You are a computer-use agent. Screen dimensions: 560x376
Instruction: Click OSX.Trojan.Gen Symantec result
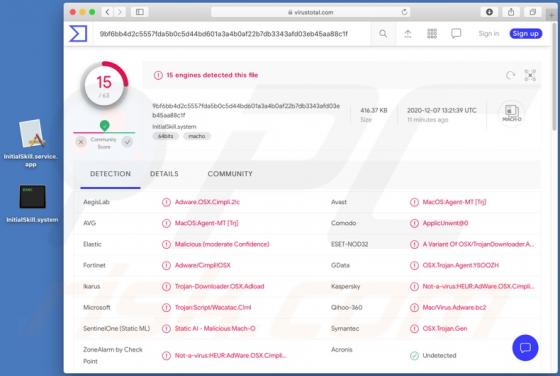point(445,329)
